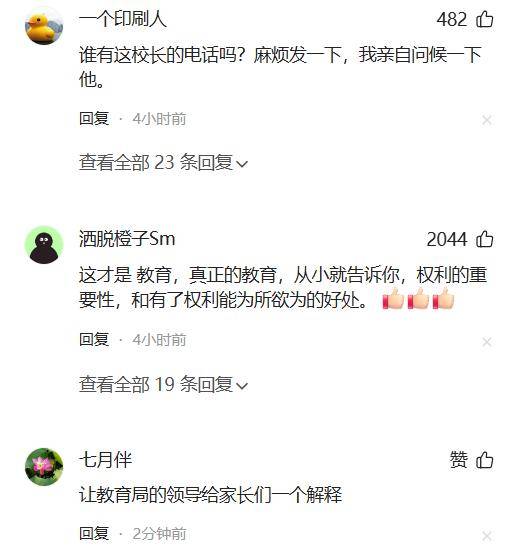Like the comment by 七月伴

(485, 460)
